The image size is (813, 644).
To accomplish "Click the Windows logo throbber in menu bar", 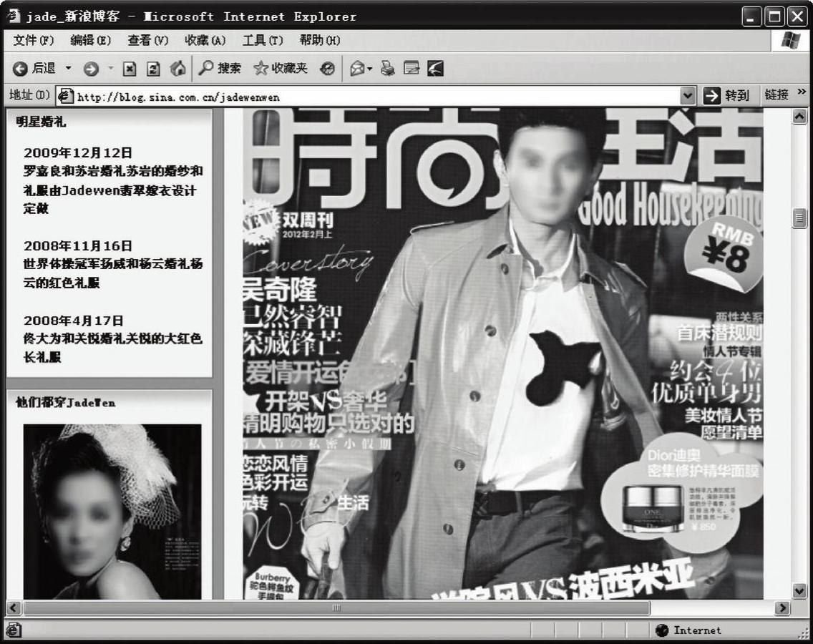I will coord(790,41).
